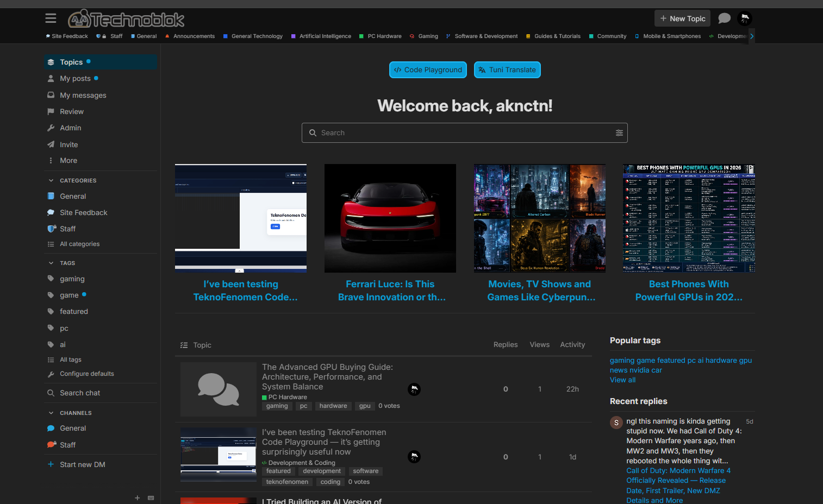
Task: Open the Call of Duty: Modern Warfare 4 reply link
Action: 678,486
